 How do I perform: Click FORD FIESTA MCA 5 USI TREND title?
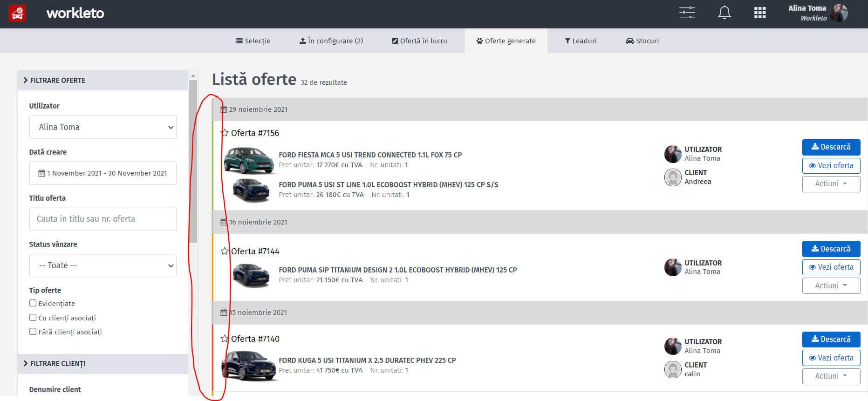point(370,155)
